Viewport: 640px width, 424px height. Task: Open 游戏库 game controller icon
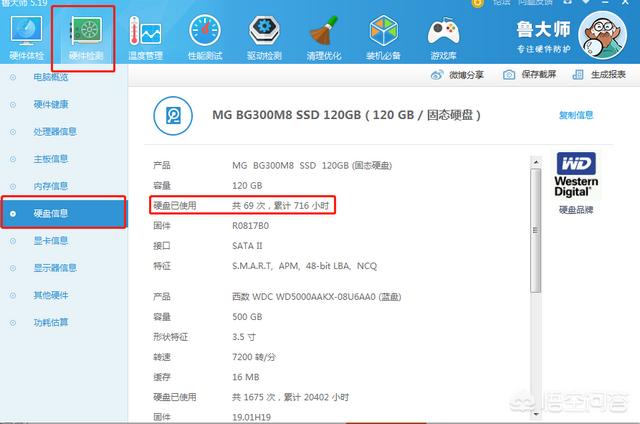[x=443, y=38]
